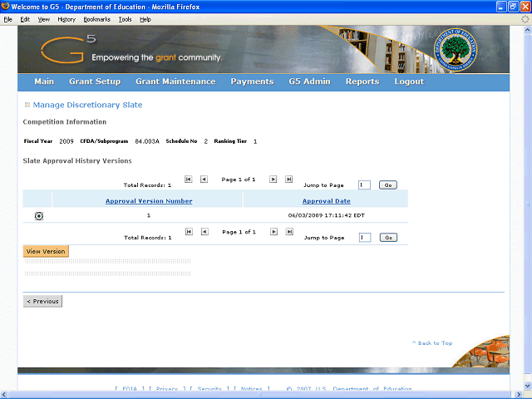Click the CFDA value 84.003A
The image size is (532, 399).
[147, 141]
